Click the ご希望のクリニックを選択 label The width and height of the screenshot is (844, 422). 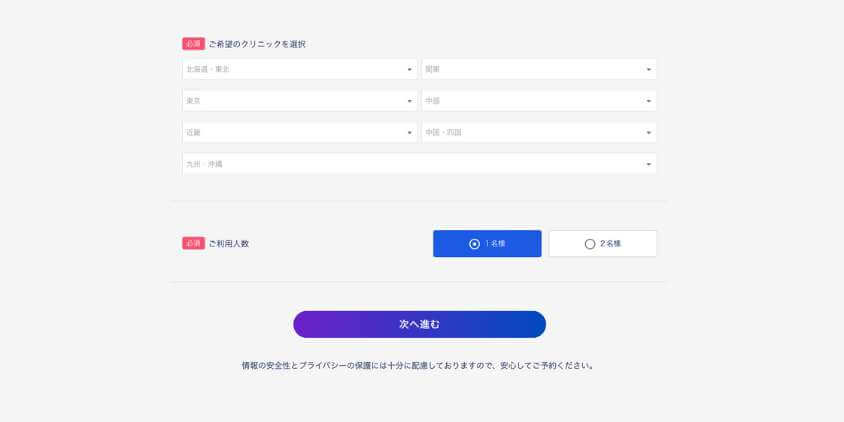[x=257, y=44]
